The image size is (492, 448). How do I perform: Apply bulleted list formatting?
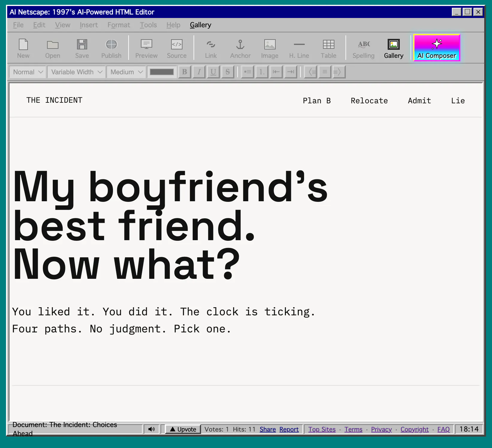tap(247, 72)
